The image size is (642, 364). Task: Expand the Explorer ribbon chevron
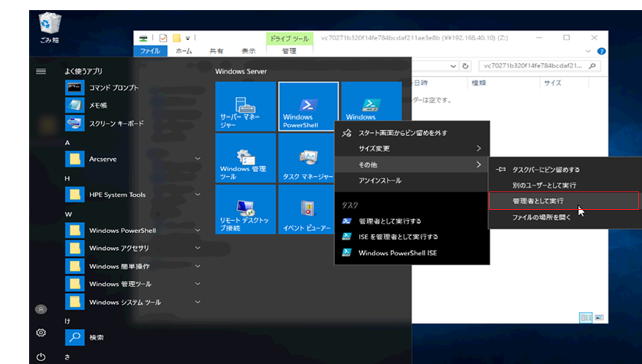tap(588, 51)
